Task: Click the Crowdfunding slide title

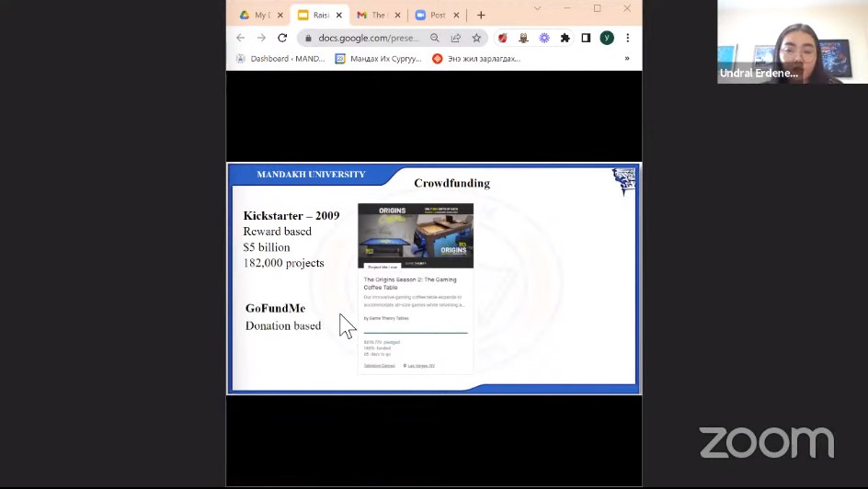Action: [451, 183]
